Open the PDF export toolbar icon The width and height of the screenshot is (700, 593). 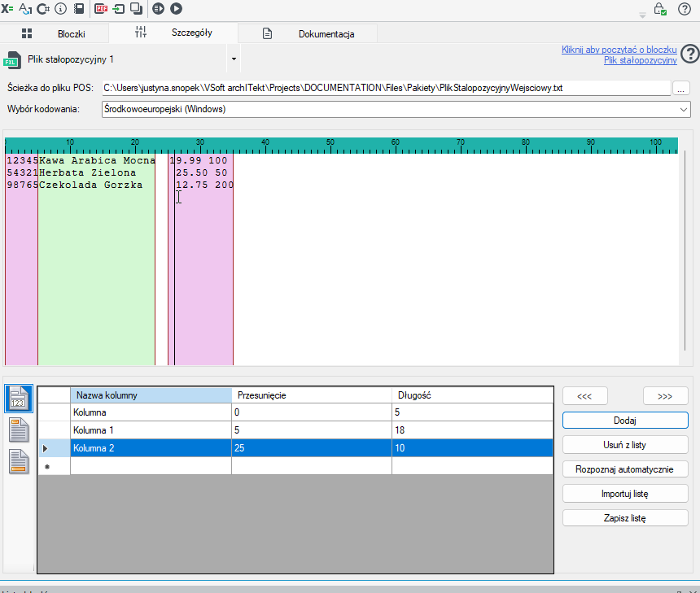click(x=101, y=8)
